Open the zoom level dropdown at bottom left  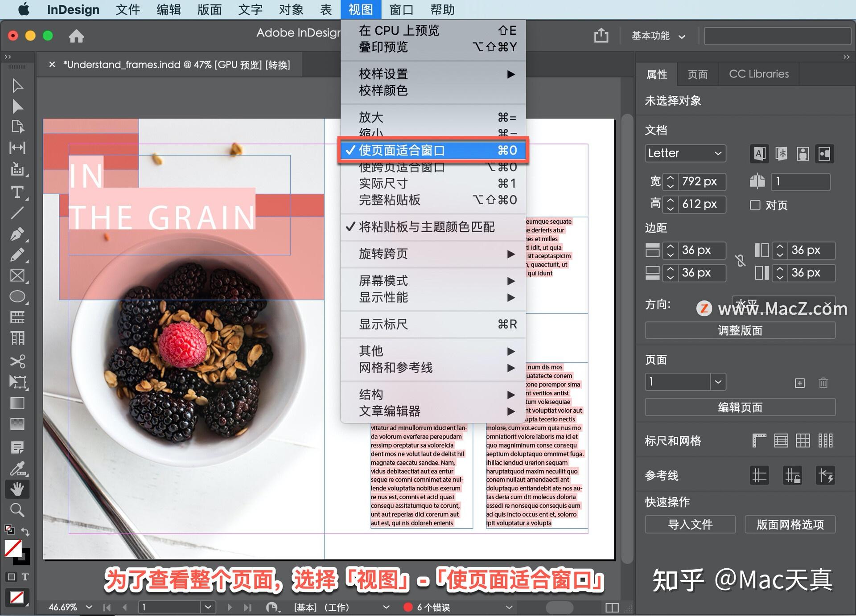tap(88, 607)
